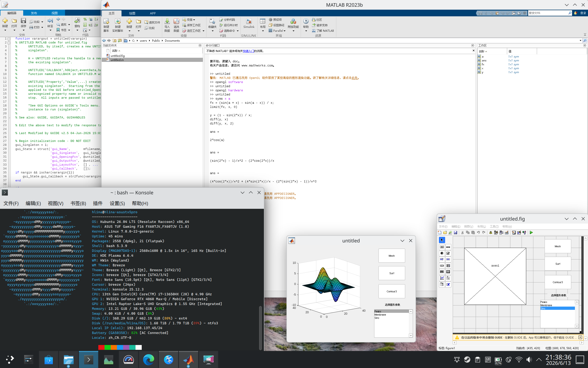Click the 此处 link in OpenGL warning

point(354,78)
